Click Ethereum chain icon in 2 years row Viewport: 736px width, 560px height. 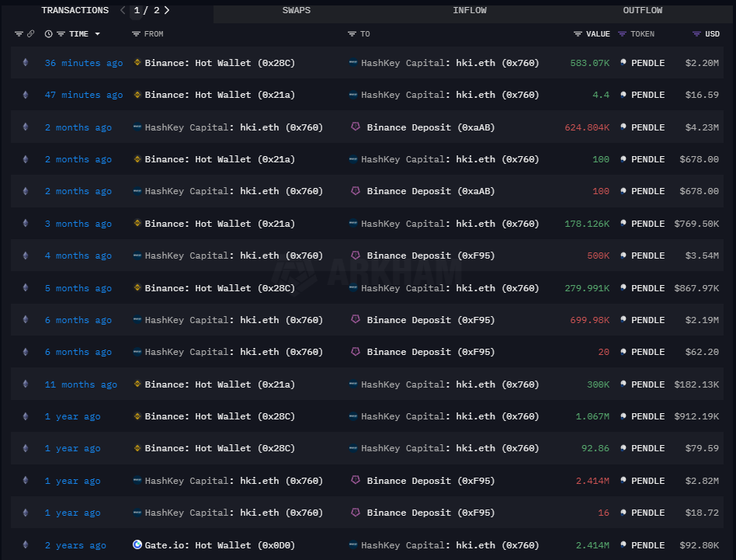(26, 544)
